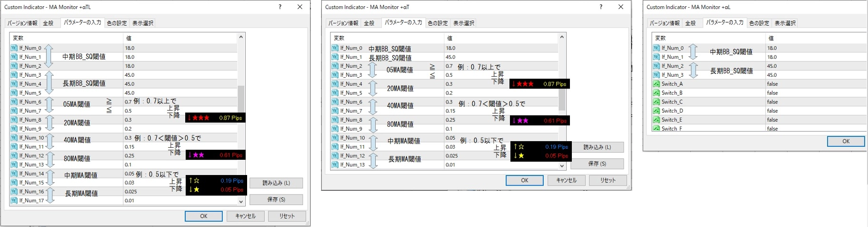Click If_Num_0 variable icon in αL window

tap(656, 48)
